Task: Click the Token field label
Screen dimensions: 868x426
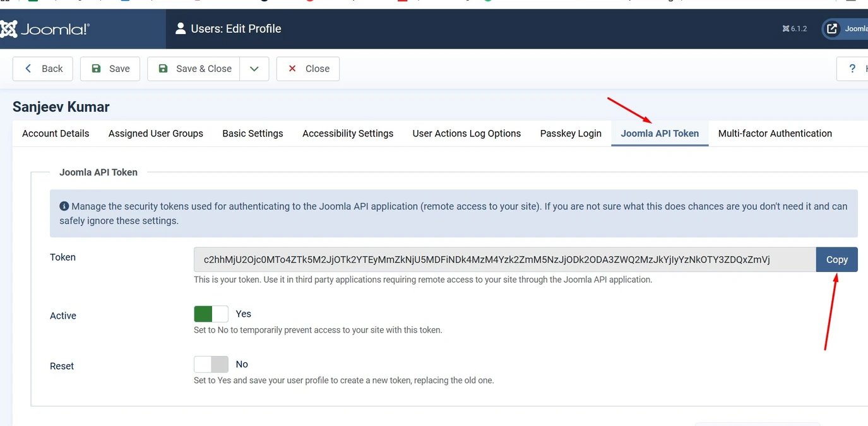Action: click(62, 257)
